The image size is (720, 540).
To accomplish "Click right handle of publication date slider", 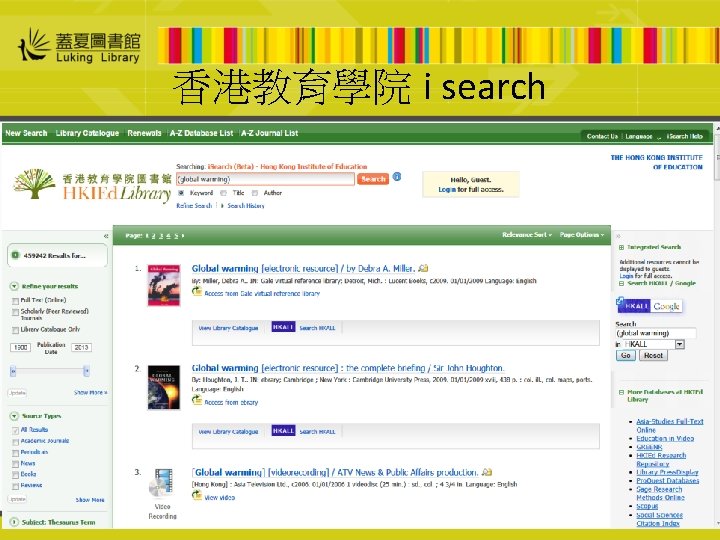I will (x=86, y=371).
